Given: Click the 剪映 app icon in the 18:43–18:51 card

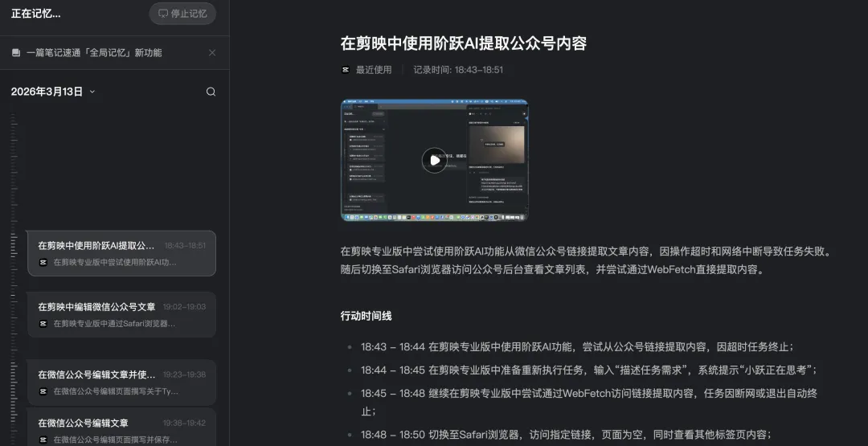Looking at the screenshot, I should [x=43, y=262].
